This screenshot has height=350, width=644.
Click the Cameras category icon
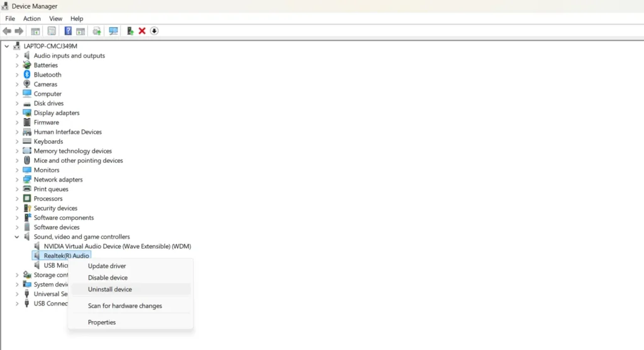click(x=26, y=84)
